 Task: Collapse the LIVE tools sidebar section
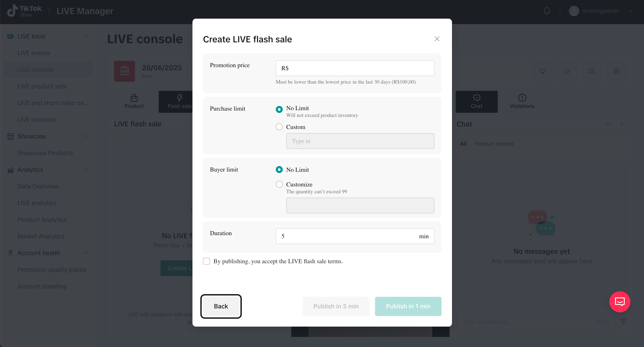tap(86, 36)
